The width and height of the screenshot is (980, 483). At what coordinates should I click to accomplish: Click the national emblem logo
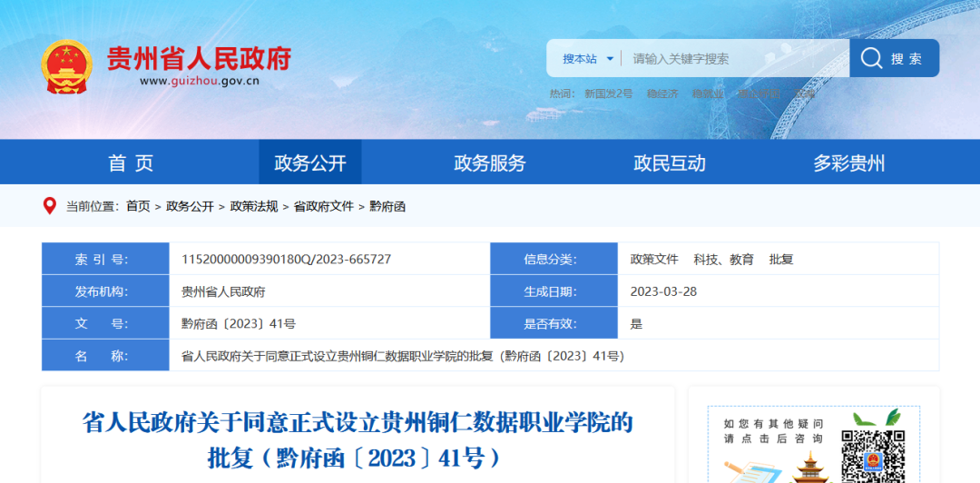point(66,67)
